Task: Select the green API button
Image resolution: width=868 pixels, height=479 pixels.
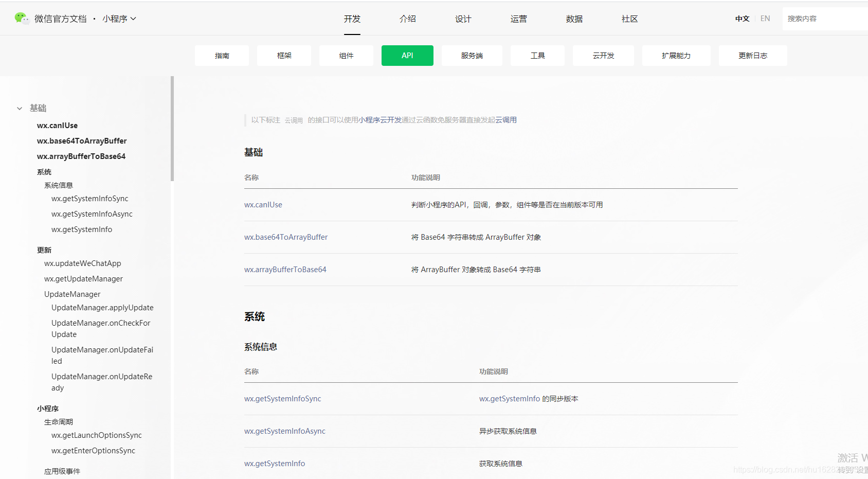Action: pos(407,56)
